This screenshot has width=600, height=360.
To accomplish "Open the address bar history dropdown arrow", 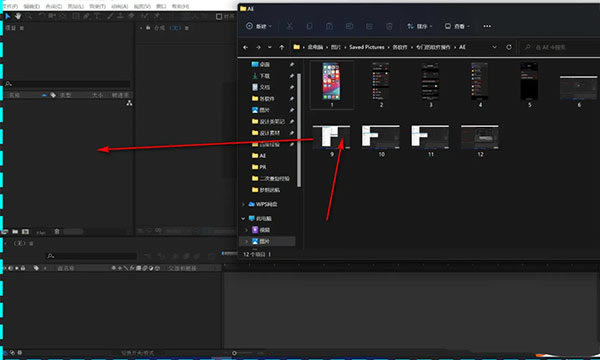I will (494, 47).
